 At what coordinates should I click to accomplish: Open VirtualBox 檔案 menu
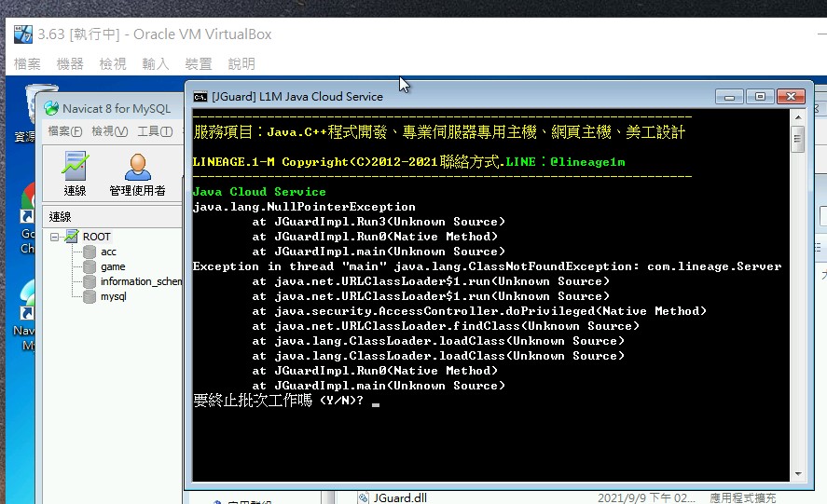(27, 63)
